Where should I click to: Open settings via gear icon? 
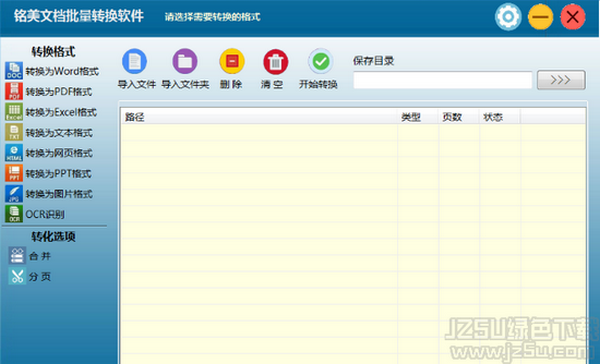pos(508,17)
